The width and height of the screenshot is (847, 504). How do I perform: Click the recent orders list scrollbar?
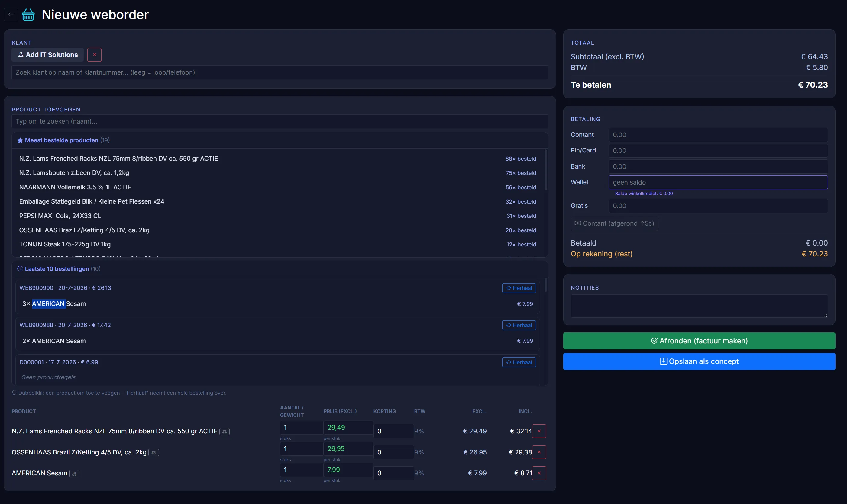click(546, 284)
